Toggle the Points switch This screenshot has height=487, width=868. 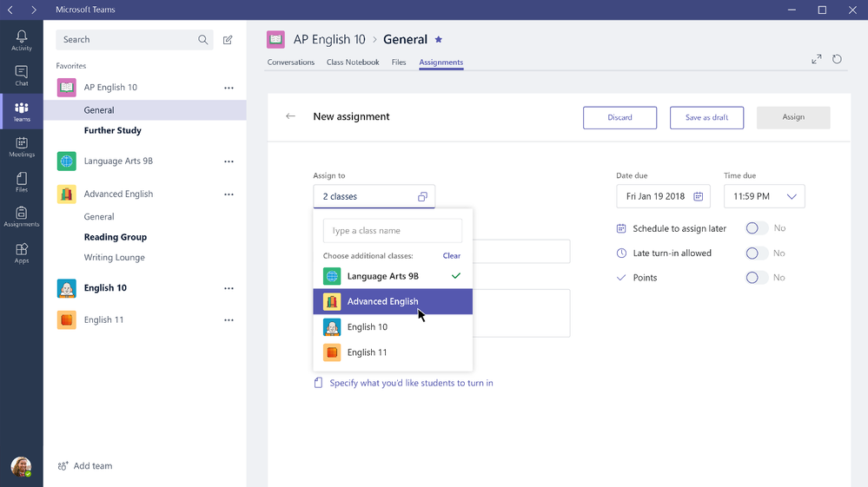757,278
